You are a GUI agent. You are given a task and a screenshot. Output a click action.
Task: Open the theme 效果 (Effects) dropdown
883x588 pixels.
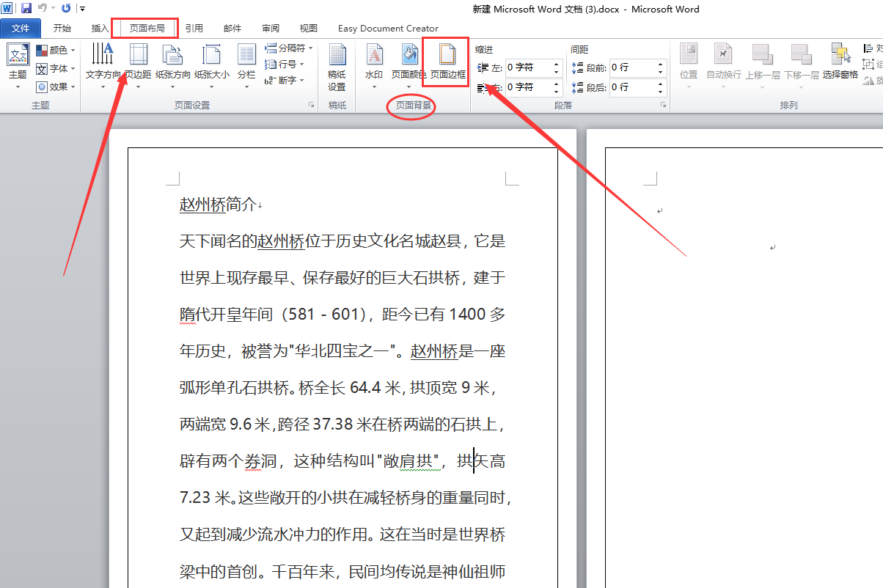[x=56, y=87]
